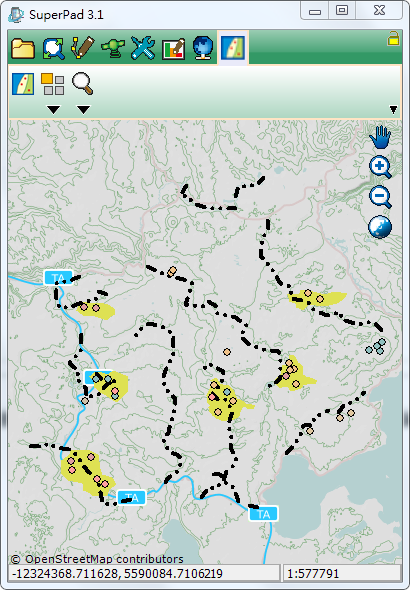Viewport: 410px width, 590px height.
Task: Expand the dropdown arrow under squares icon
Action: pos(53,109)
